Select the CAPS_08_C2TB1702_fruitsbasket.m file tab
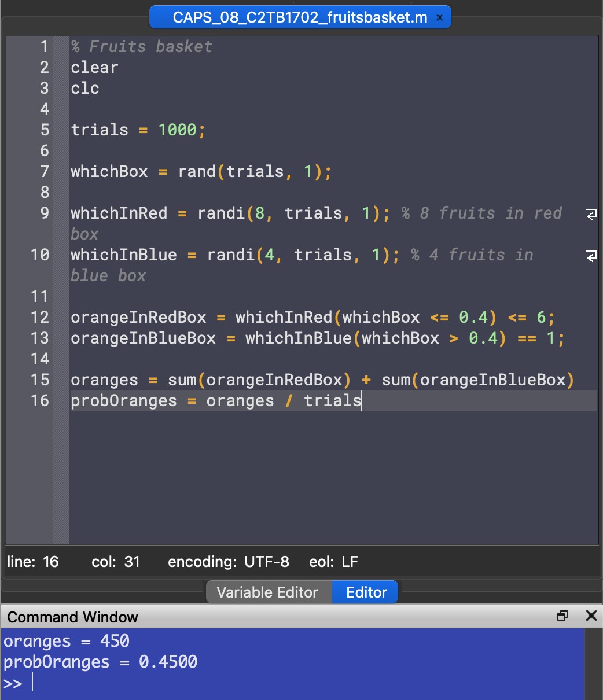 299,17
